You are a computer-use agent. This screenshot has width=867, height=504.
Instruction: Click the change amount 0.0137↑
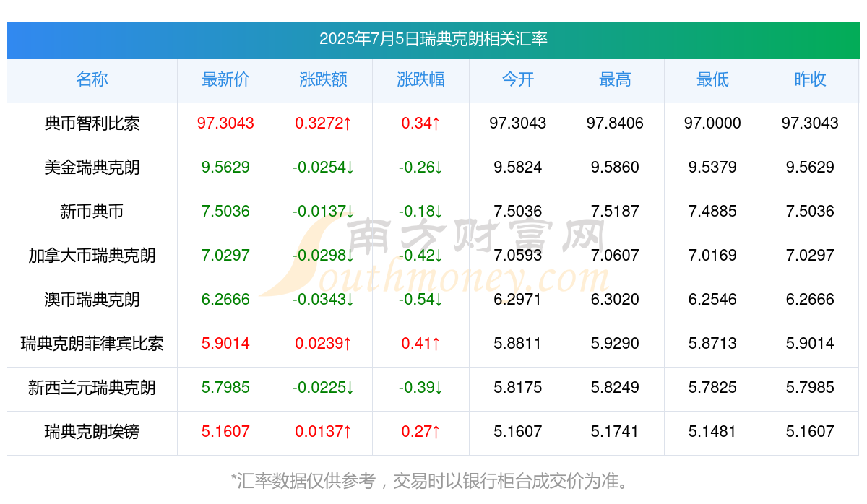[323, 432]
